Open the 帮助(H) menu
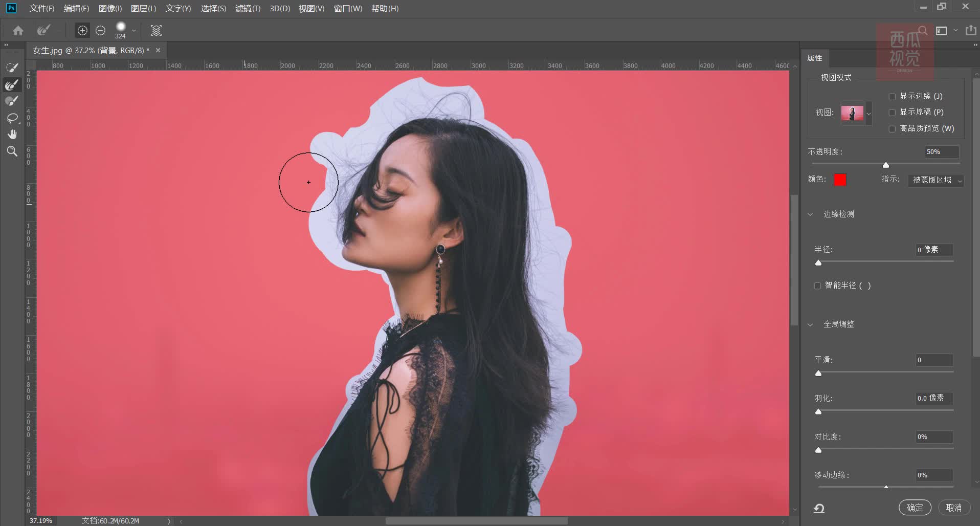The width and height of the screenshot is (980, 526). point(385,8)
